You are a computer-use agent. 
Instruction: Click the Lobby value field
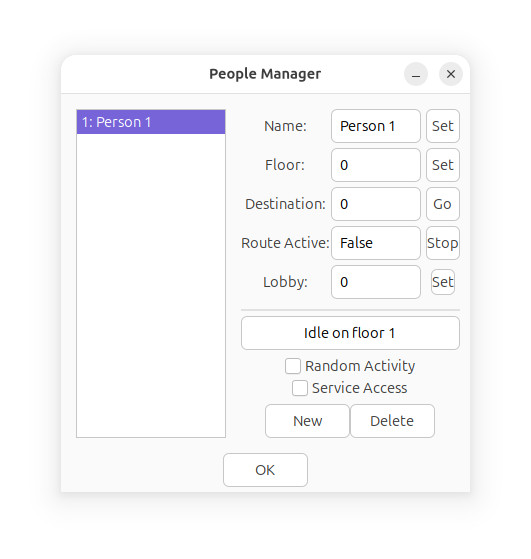pos(376,282)
